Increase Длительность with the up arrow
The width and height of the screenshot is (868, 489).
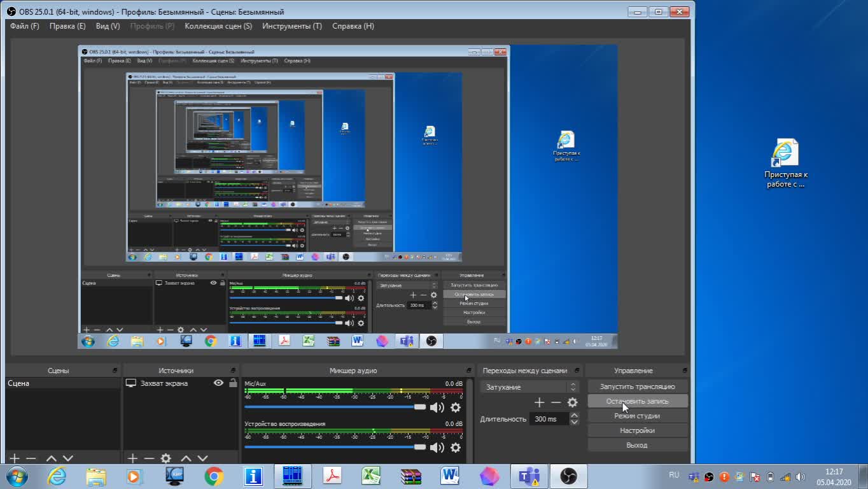click(575, 416)
